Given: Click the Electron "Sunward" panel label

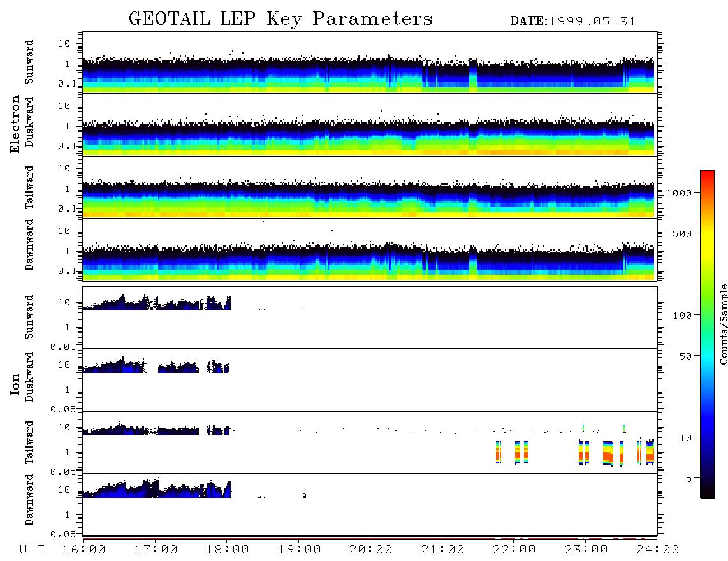Looking at the screenshot, I should coord(29,62).
